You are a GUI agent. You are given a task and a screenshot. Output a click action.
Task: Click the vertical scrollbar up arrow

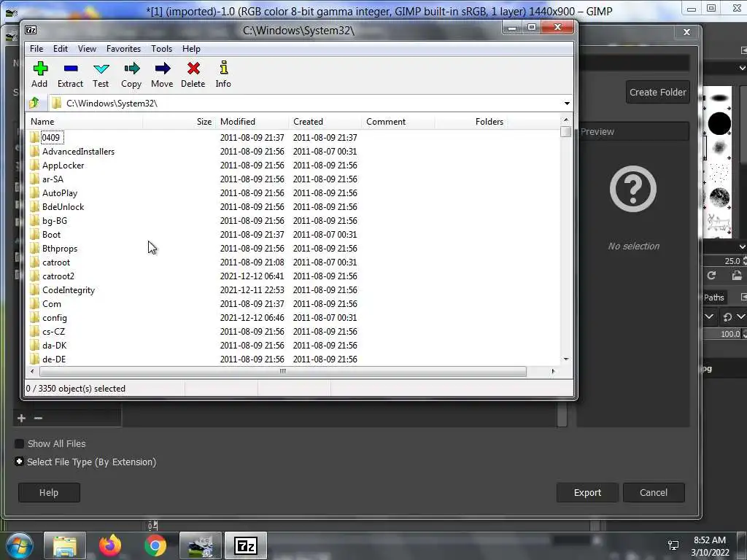click(566, 120)
